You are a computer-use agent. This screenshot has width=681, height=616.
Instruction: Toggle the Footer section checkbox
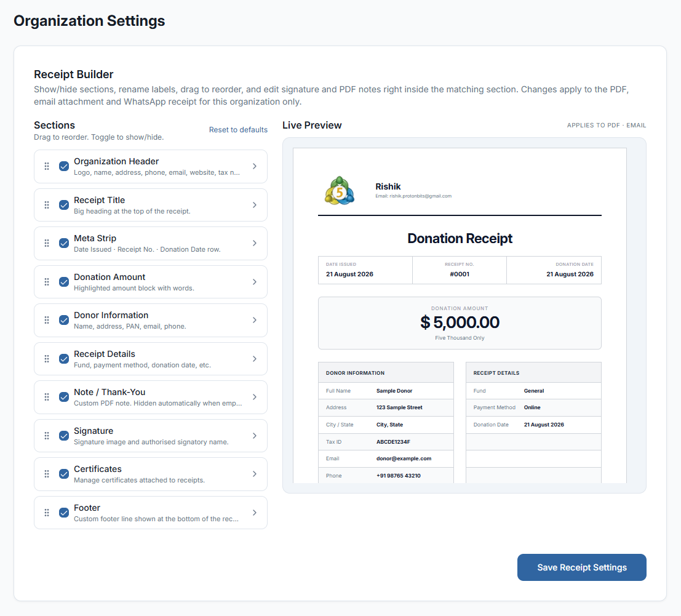point(64,513)
